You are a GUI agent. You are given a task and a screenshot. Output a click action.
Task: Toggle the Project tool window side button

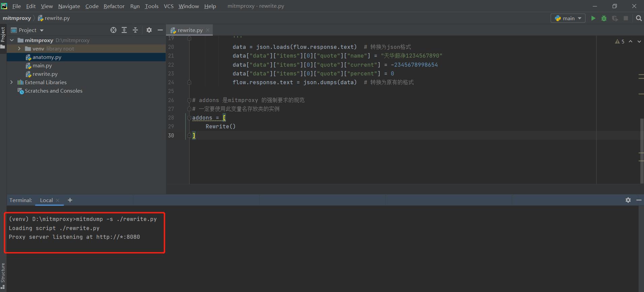[x=3, y=37]
